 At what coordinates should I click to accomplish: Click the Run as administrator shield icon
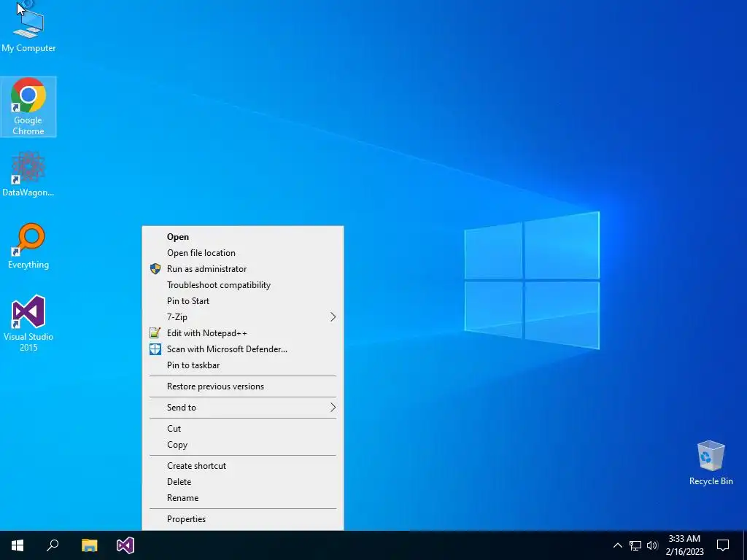[155, 269]
